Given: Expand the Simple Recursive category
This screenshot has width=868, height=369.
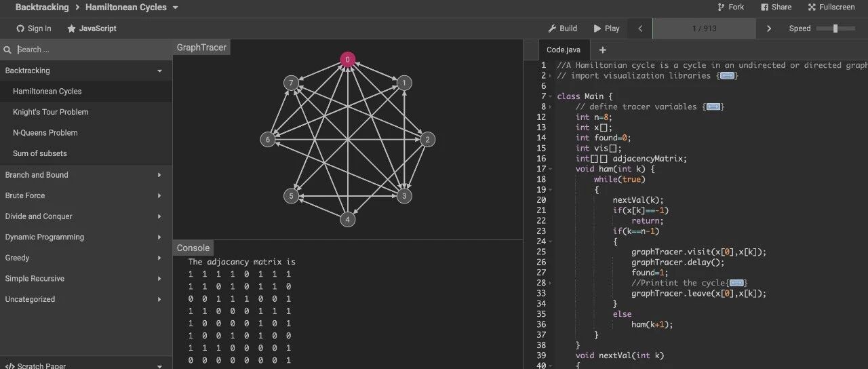Looking at the screenshot, I should click(x=86, y=279).
